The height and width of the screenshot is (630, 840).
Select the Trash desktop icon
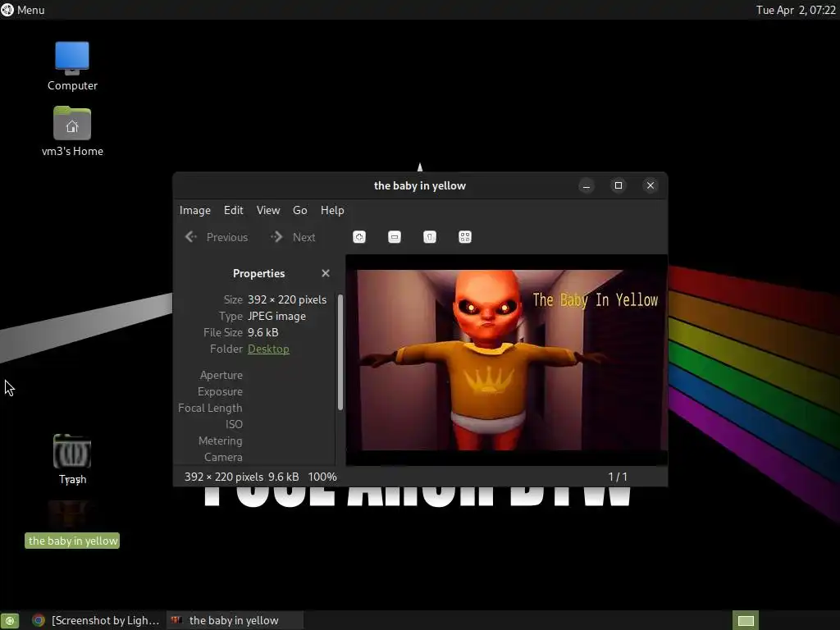tap(72, 459)
